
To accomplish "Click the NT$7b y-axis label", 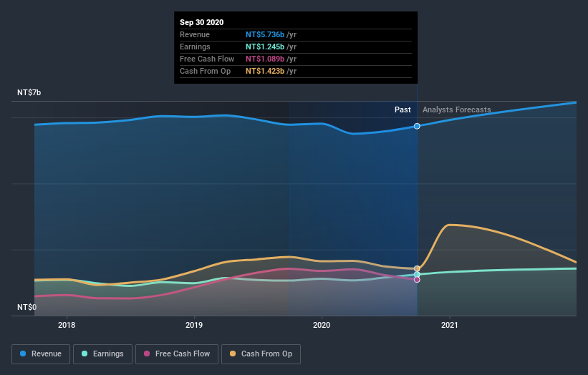I will (x=29, y=92).
